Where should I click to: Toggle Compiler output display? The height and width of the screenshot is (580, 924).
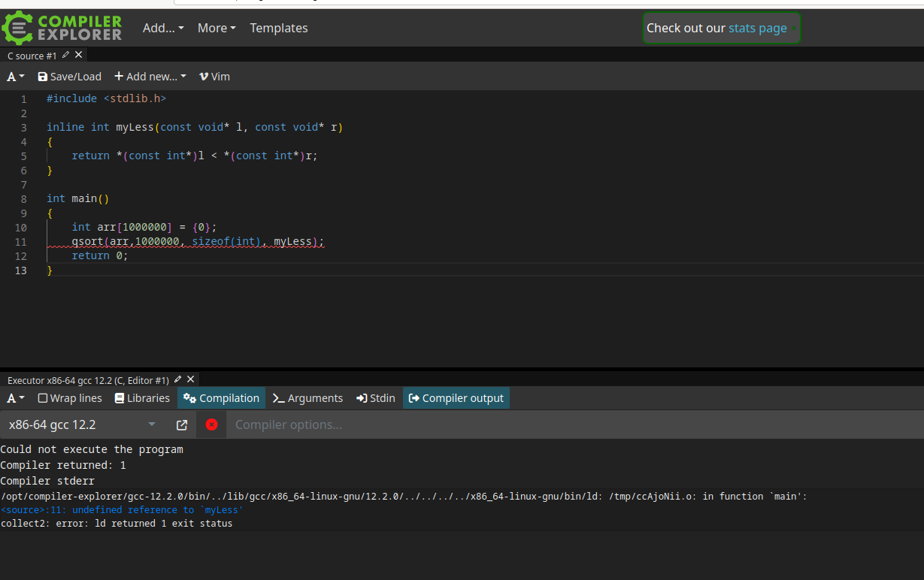click(456, 398)
